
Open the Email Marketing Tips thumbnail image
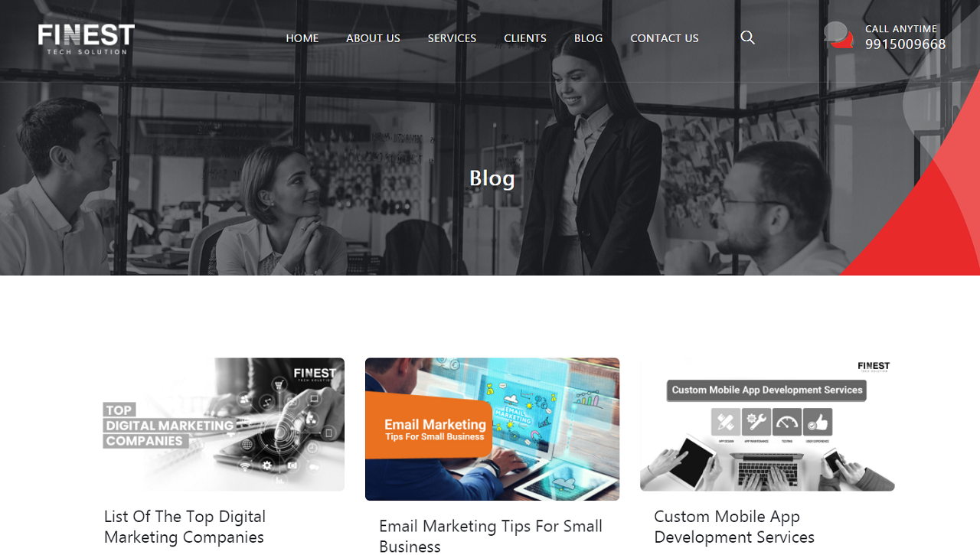[x=492, y=429]
